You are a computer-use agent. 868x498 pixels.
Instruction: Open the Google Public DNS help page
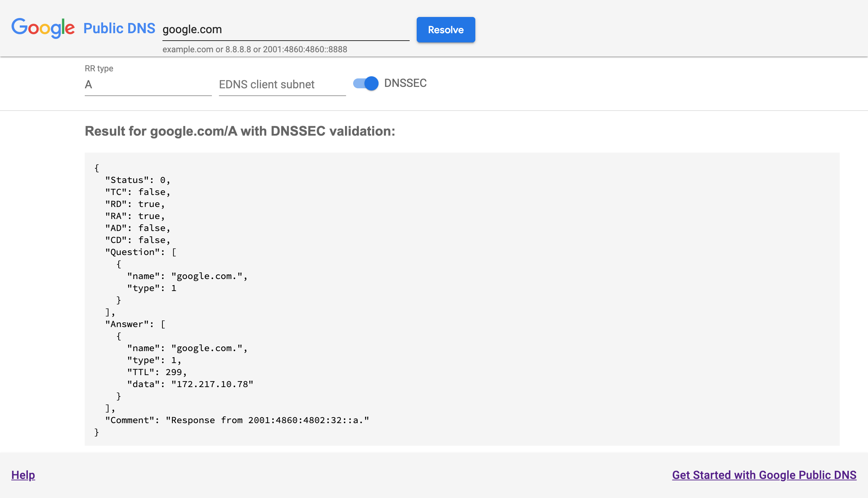23,475
